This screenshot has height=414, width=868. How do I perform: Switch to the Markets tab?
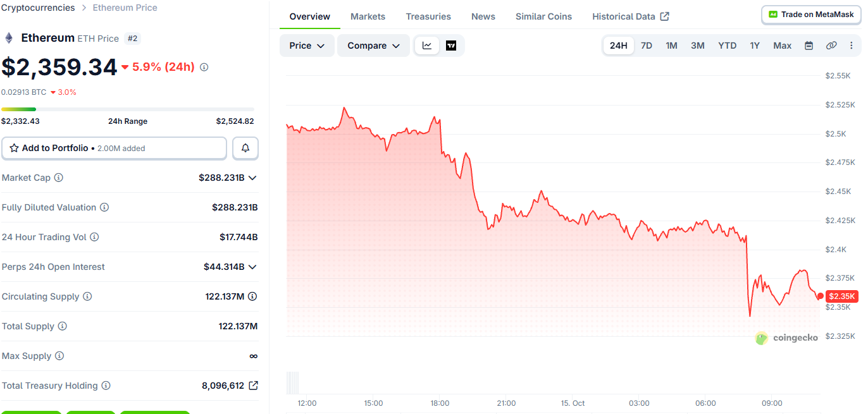pos(368,16)
